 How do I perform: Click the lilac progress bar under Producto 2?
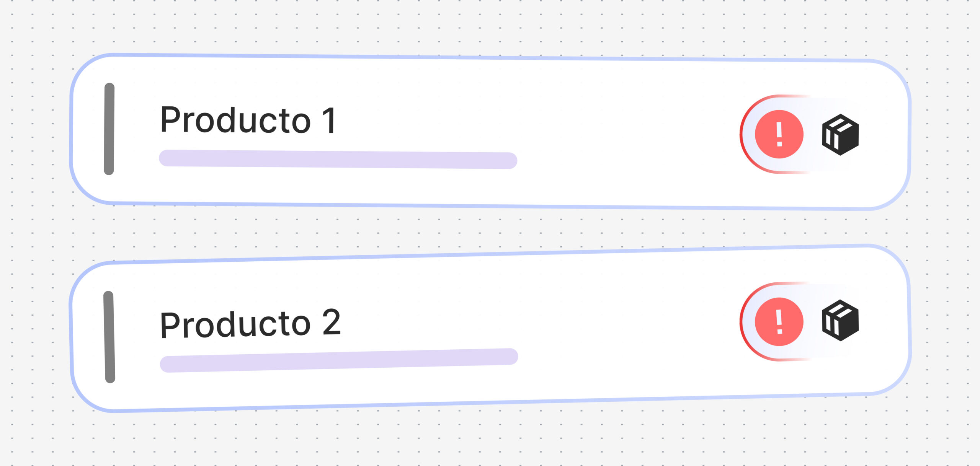(x=339, y=360)
